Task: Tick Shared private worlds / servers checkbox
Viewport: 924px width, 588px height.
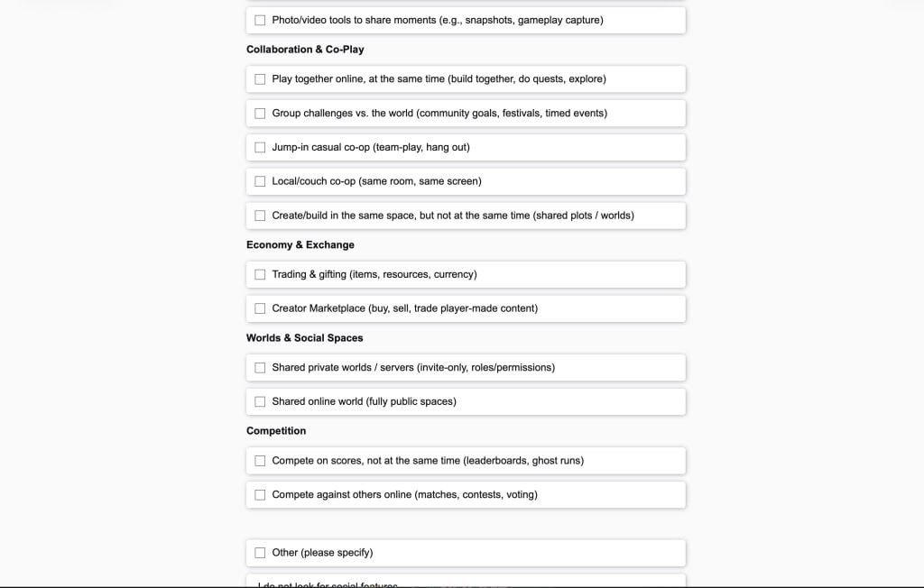Action: point(260,368)
